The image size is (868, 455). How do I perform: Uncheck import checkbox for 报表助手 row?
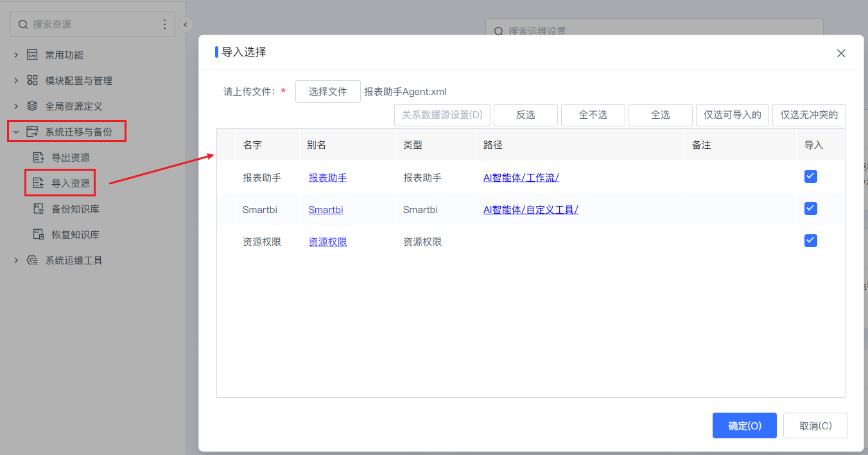pos(811,176)
